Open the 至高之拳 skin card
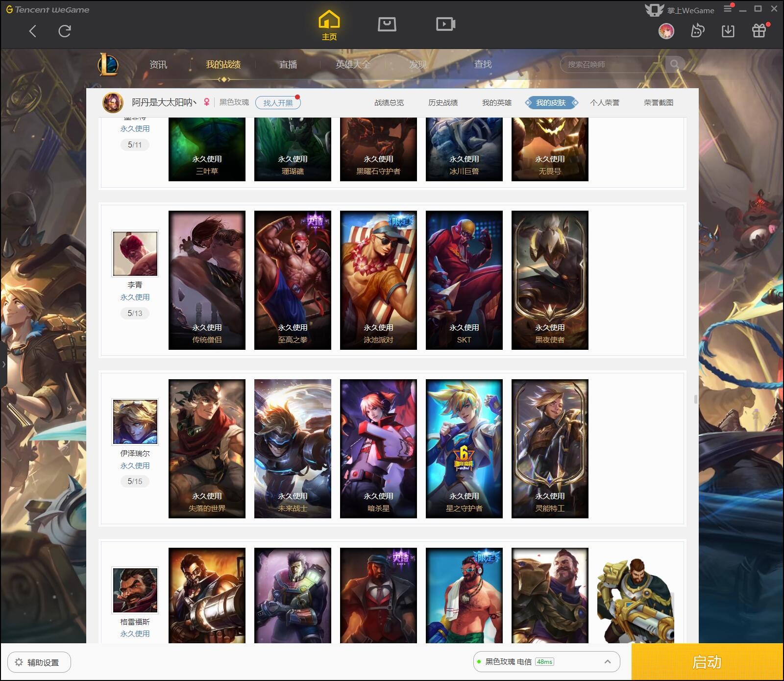 coord(293,280)
